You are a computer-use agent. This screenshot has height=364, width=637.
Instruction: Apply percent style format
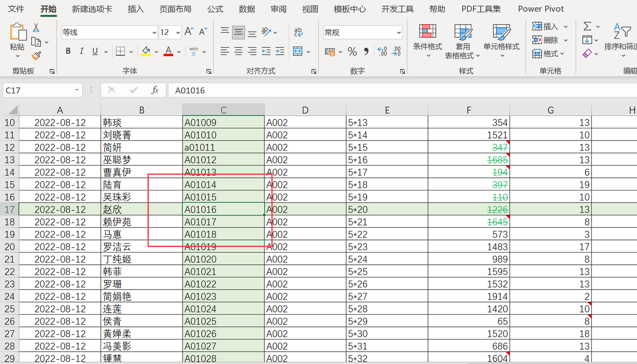[x=352, y=51]
